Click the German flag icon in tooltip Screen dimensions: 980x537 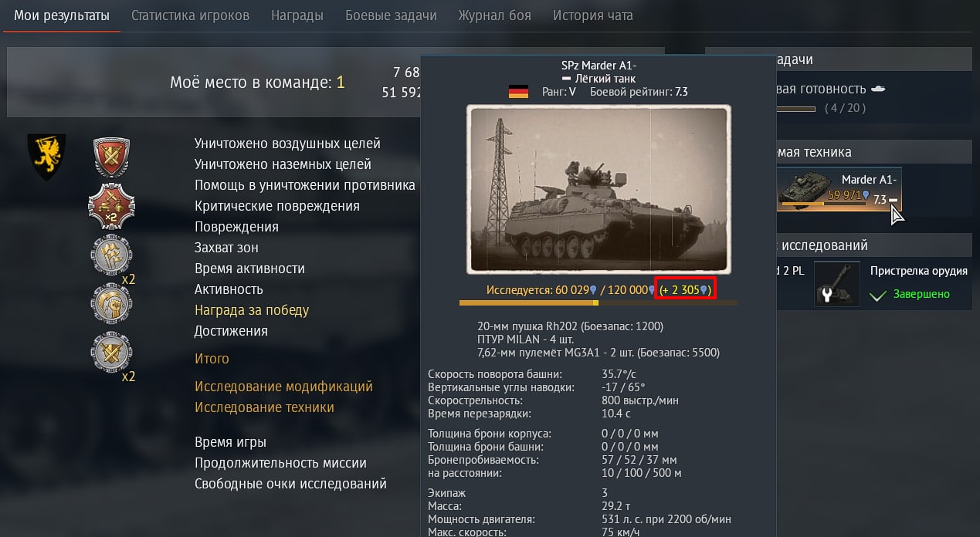[518, 92]
